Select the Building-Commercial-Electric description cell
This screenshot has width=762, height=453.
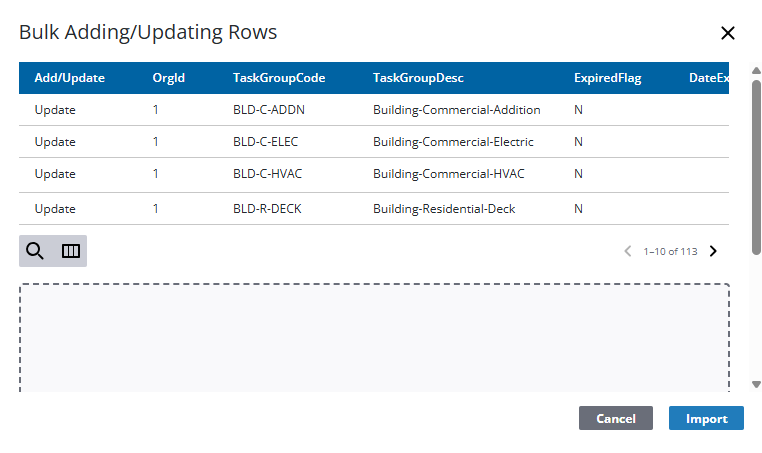[453, 142]
